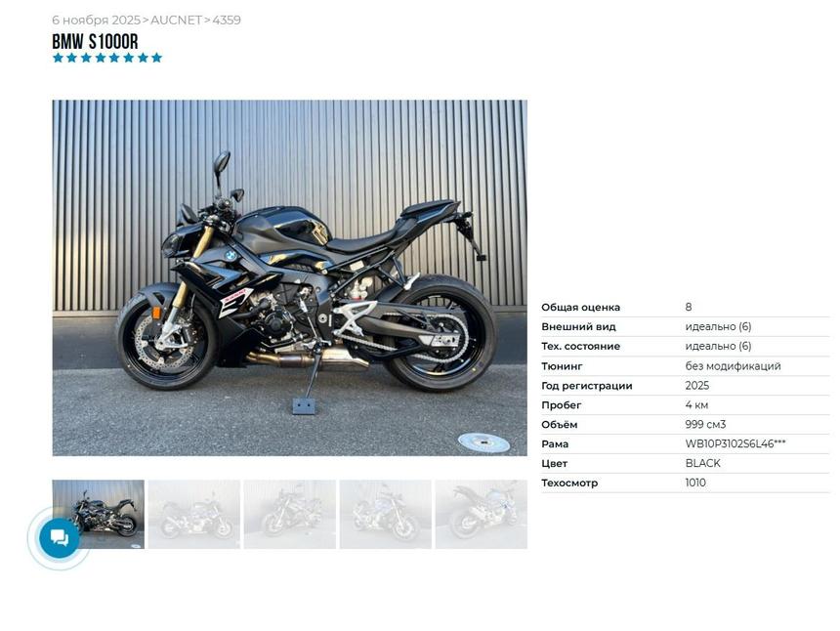Click the 4359 lot number breadcrumb
This screenshot has width=840, height=631.
pyautogui.click(x=227, y=20)
